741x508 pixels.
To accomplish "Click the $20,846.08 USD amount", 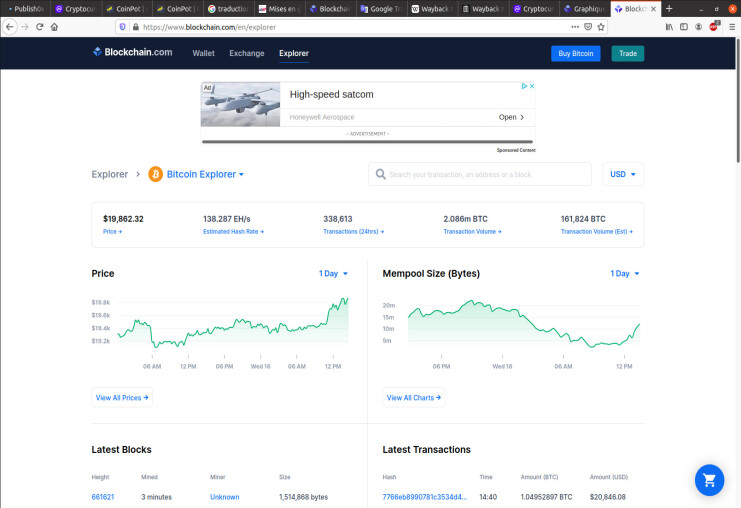I will 608,497.
